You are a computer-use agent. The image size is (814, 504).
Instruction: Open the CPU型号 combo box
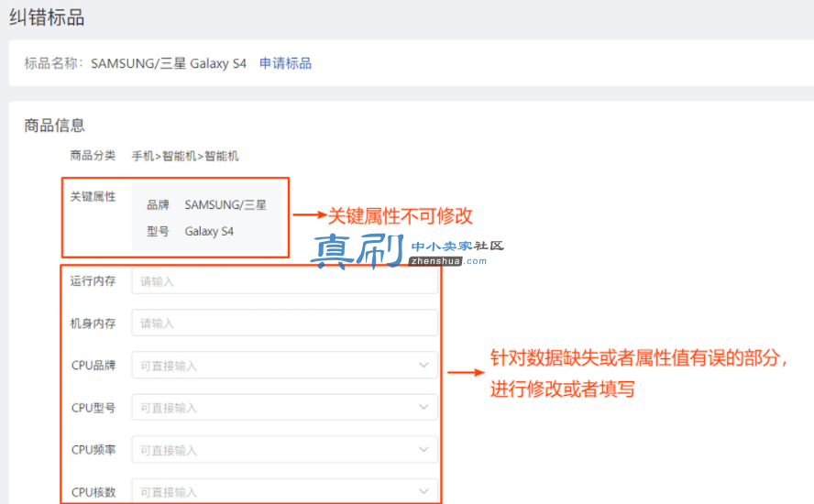point(284,408)
